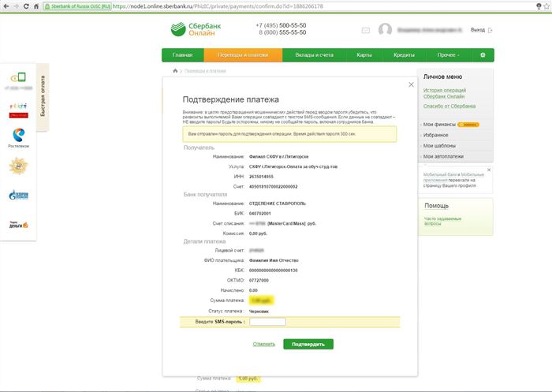The image size is (552, 392).
Task: Click the user avatar icon
Action: coord(385,30)
